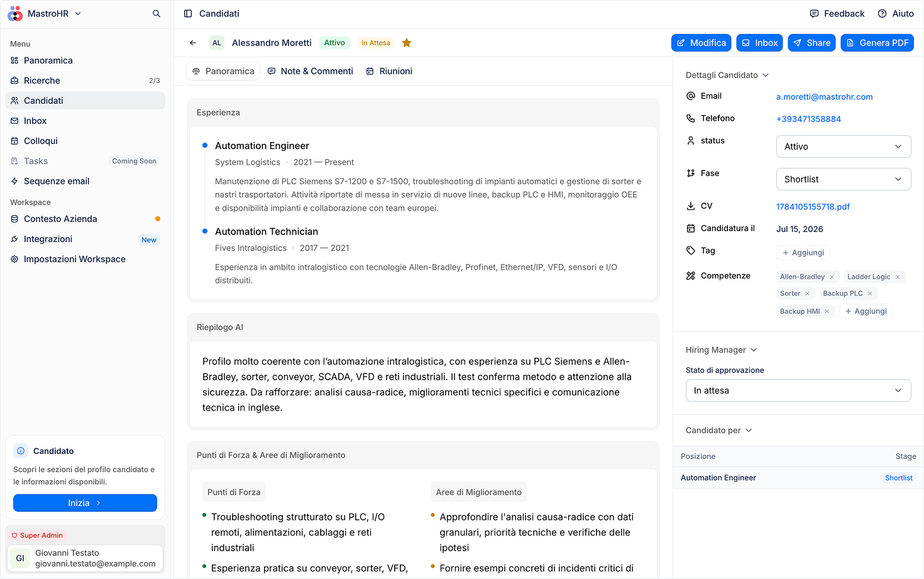Click the Share button

[811, 43]
